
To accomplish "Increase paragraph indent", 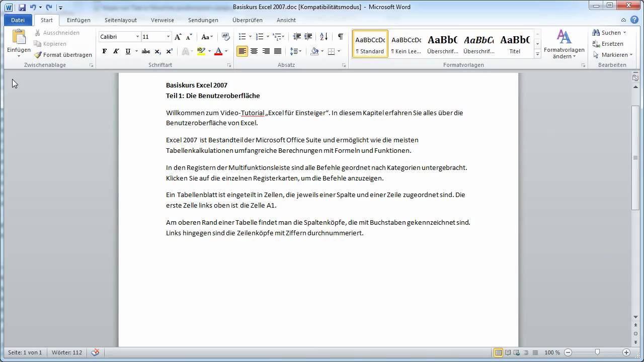I will [x=308, y=37].
